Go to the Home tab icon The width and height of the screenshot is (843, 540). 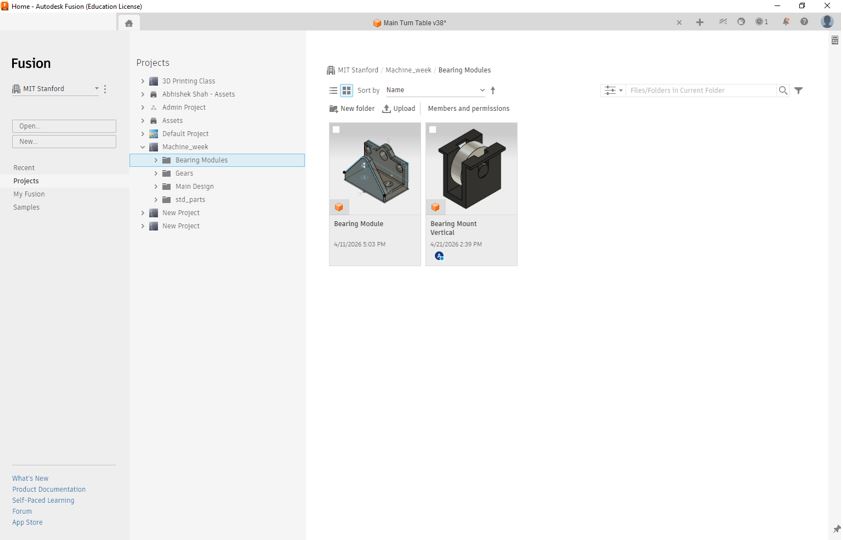(128, 23)
